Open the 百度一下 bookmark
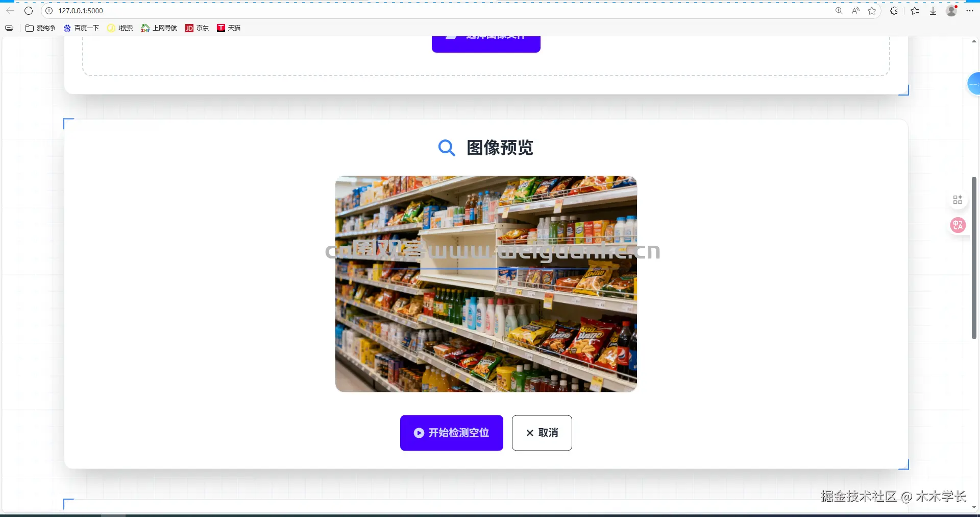Screen dimensions: 980x517 (x=81, y=28)
